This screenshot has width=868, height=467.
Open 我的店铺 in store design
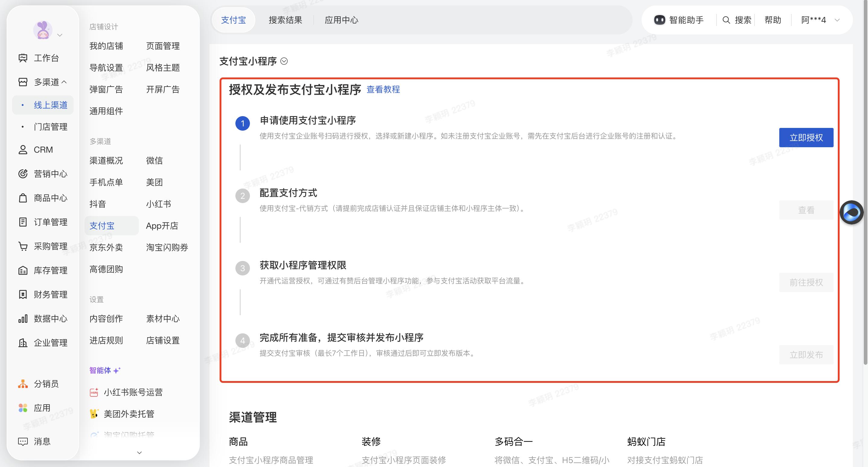(x=106, y=46)
